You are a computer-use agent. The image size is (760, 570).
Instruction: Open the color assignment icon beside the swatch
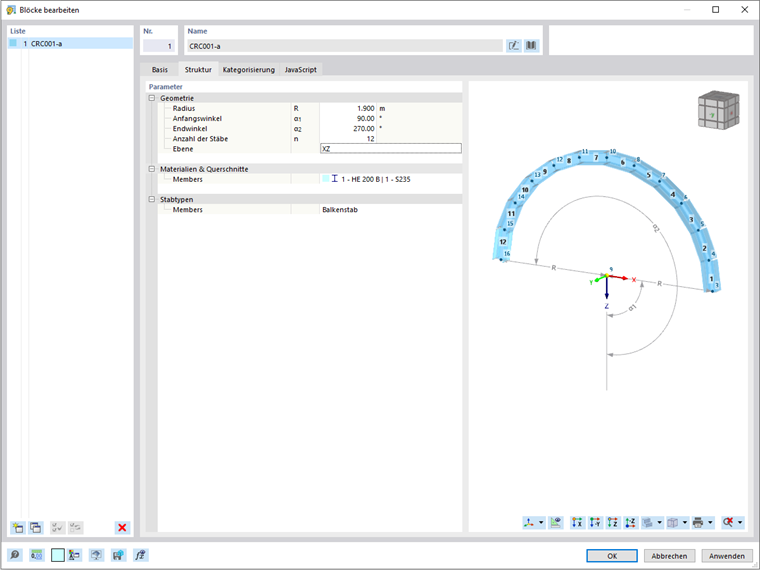coord(74,555)
